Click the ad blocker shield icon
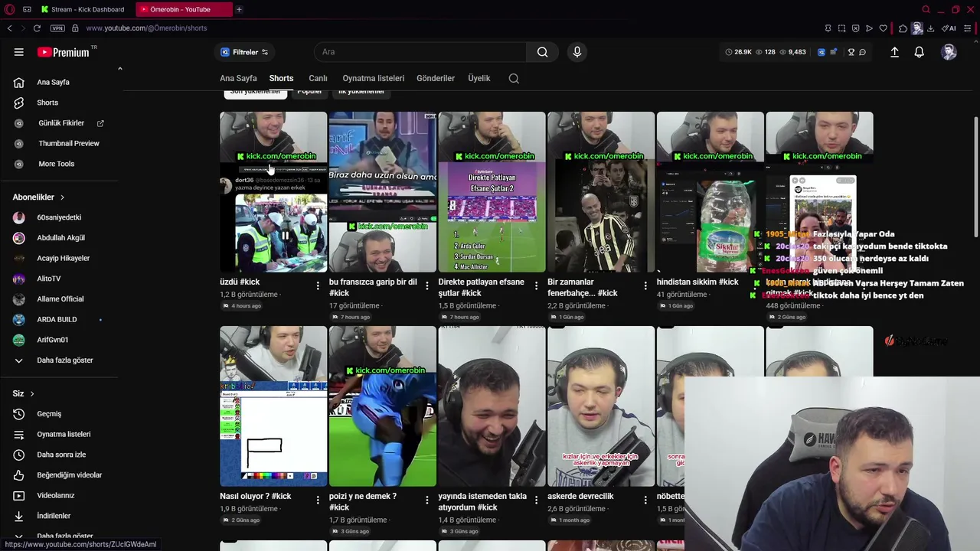The image size is (980, 551). (x=855, y=28)
